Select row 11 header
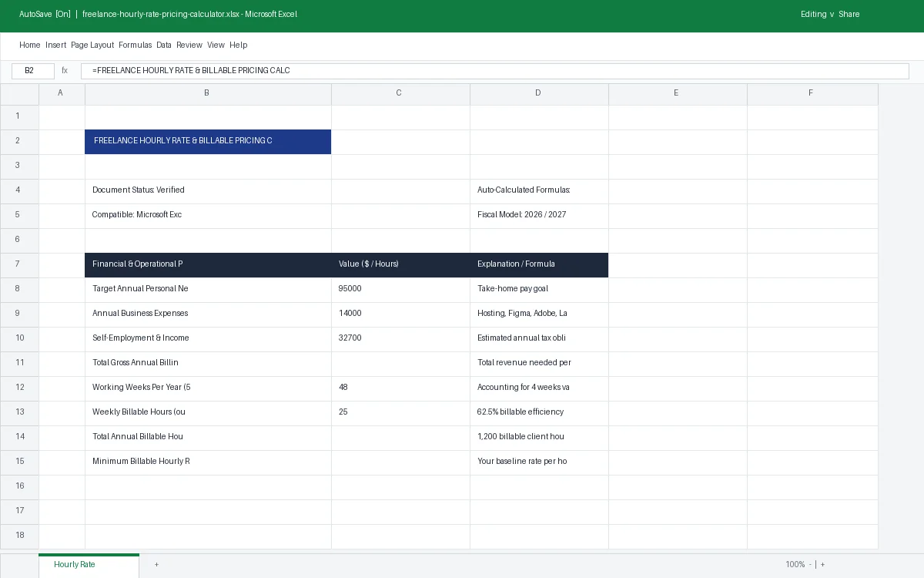924x578 pixels. click(19, 363)
